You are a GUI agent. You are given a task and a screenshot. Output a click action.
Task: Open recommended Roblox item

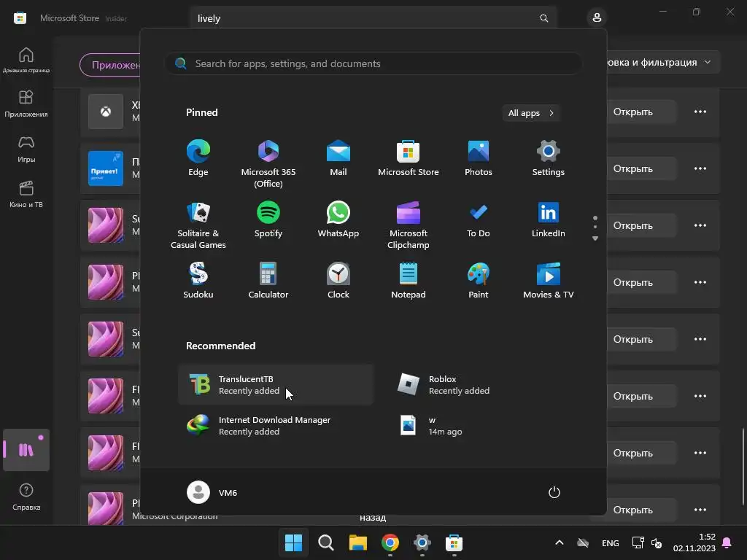(x=486, y=385)
